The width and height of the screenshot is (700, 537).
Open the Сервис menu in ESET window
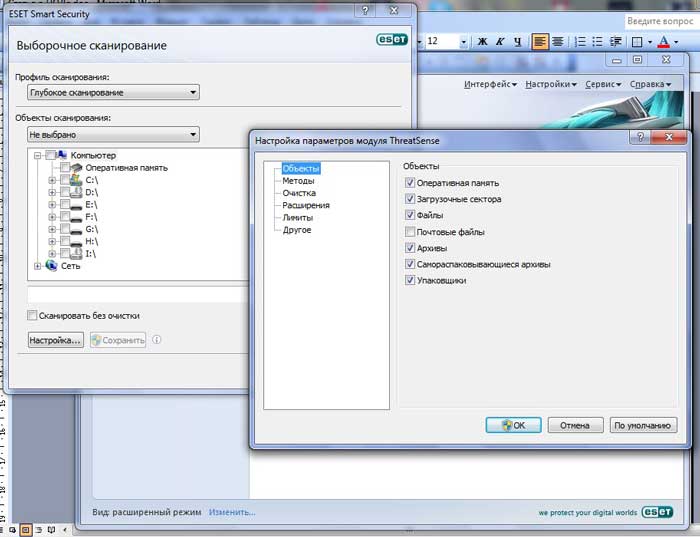[x=603, y=84]
